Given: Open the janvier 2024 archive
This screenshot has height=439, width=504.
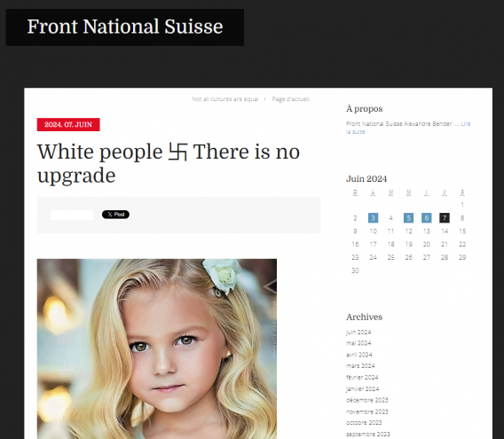Looking at the screenshot, I should click(362, 388).
